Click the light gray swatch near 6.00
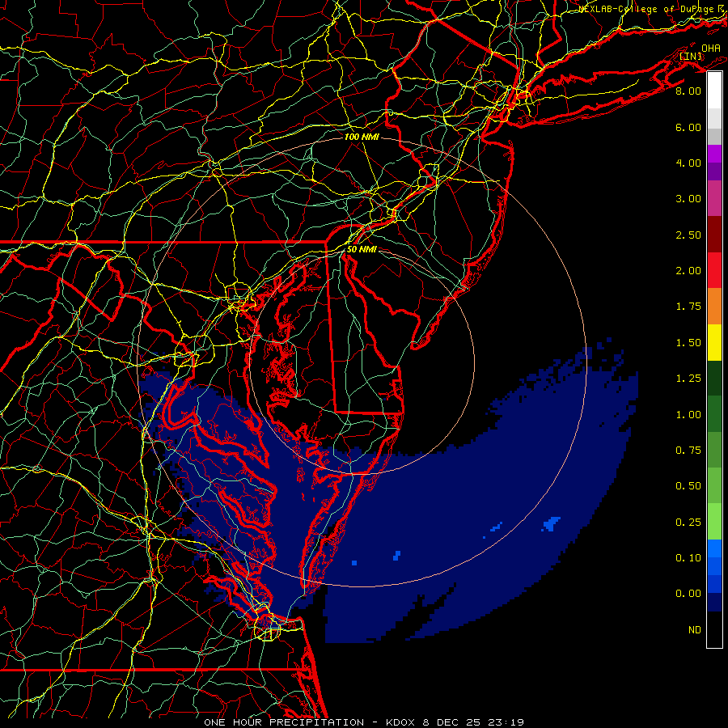This screenshot has height=728, width=728. tap(714, 118)
